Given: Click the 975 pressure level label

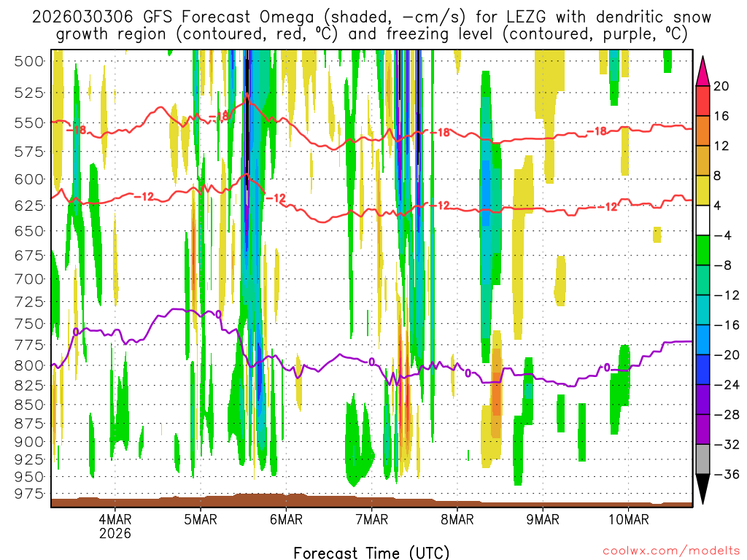Looking at the screenshot, I should point(28,494).
